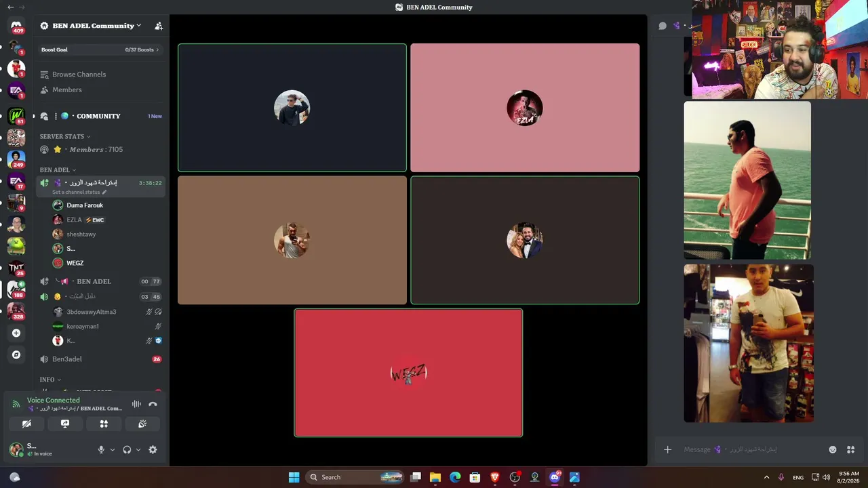Viewport: 868px width, 488px height.
Task: Open the EA server with badge 17
Action: tap(16, 181)
